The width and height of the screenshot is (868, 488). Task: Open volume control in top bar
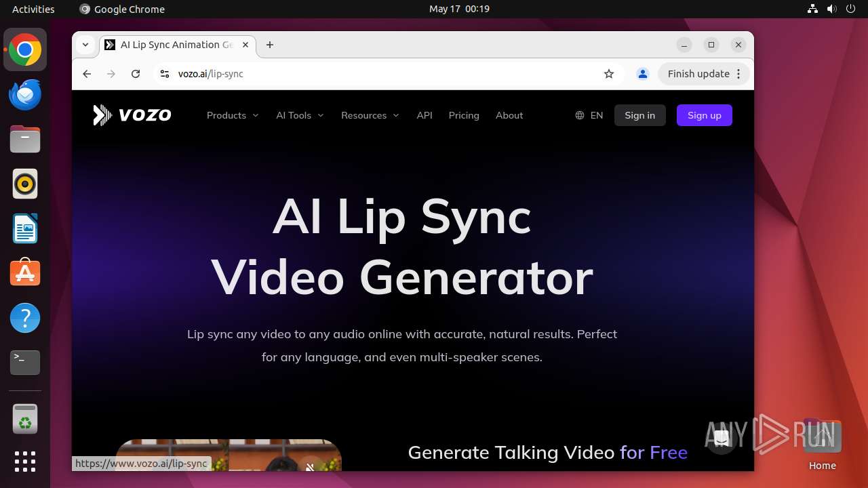pos(832,9)
